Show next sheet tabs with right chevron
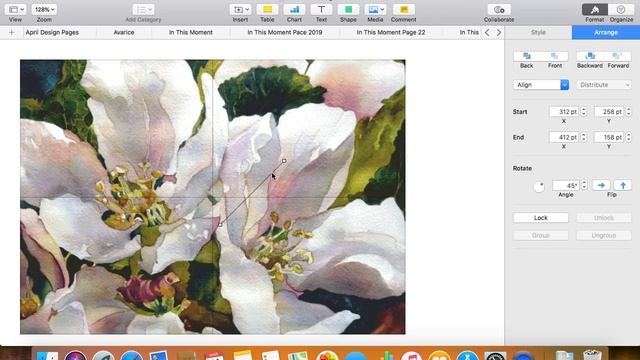Screen dimensions: 640x360 [498, 32]
